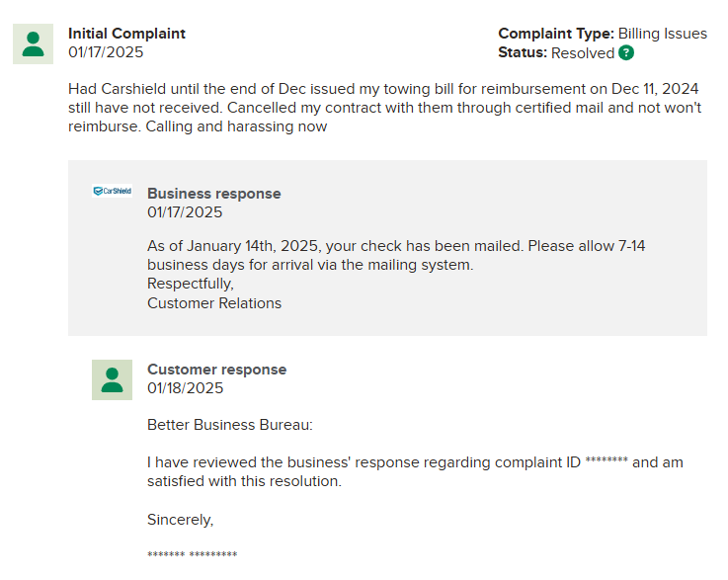Click the customer response avatar icon
The width and height of the screenshot is (728, 580).
[112, 379]
